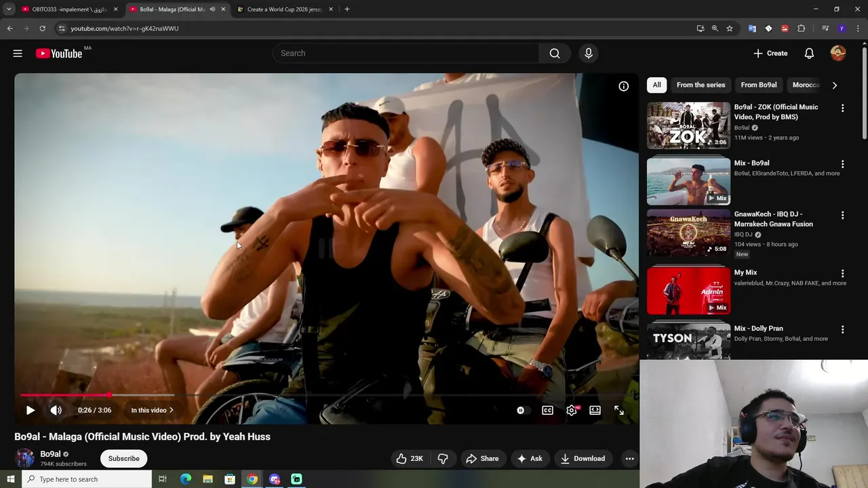Open YouTube notifications bell
The width and height of the screenshot is (868, 488).
(809, 53)
